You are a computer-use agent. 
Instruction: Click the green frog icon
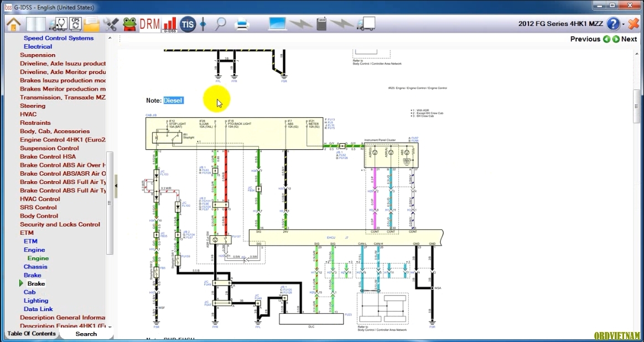point(129,24)
